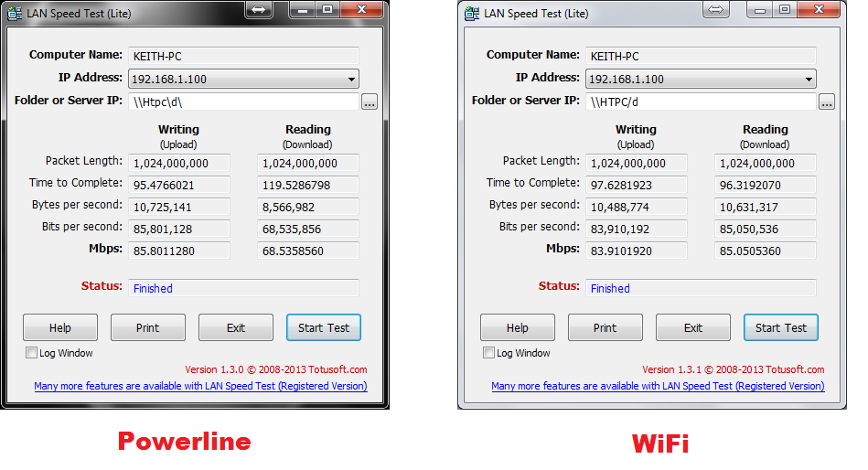
Task: Click bytes per second value 10,631,317
Action: click(x=766, y=207)
